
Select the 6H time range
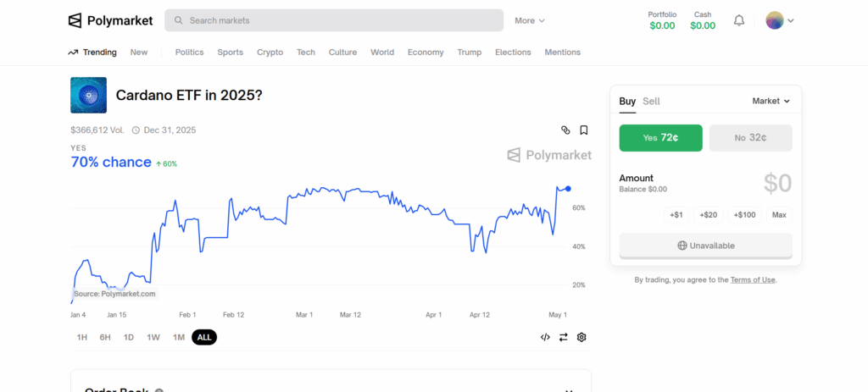click(x=105, y=337)
